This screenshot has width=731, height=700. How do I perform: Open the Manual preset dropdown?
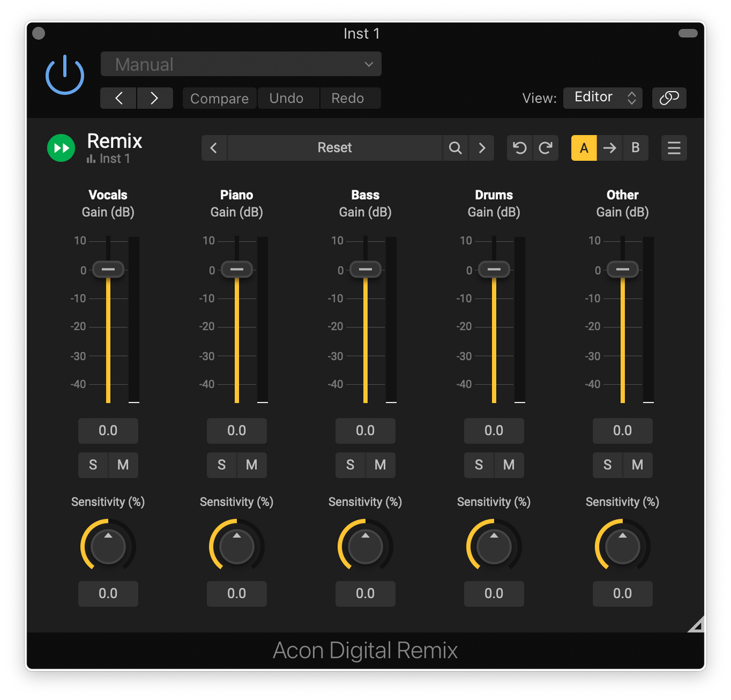tap(241, 64)
